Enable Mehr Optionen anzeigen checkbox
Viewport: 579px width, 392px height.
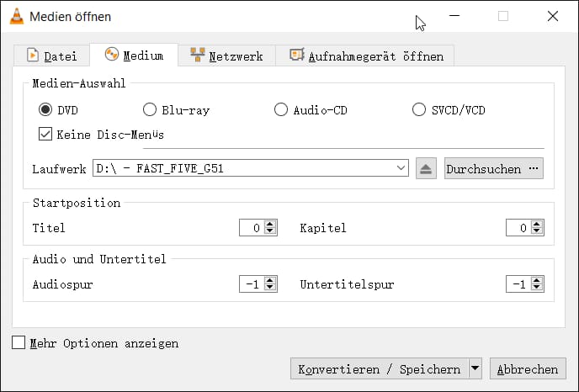click(x=19, y=342)
